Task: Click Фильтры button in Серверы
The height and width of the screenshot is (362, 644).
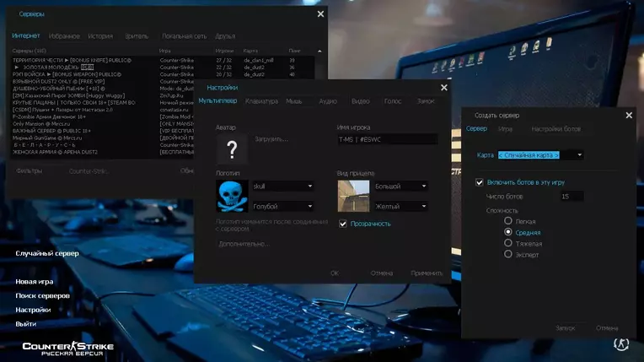Action: 30,170
